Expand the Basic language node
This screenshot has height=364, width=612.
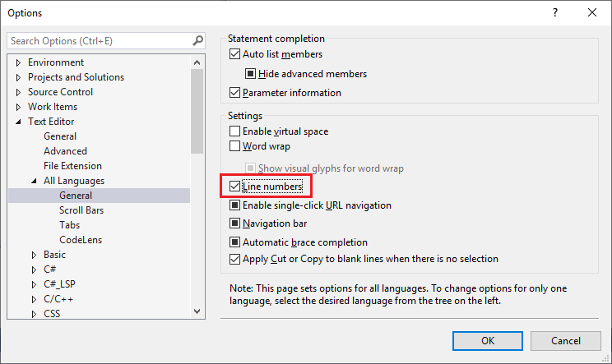34,255
